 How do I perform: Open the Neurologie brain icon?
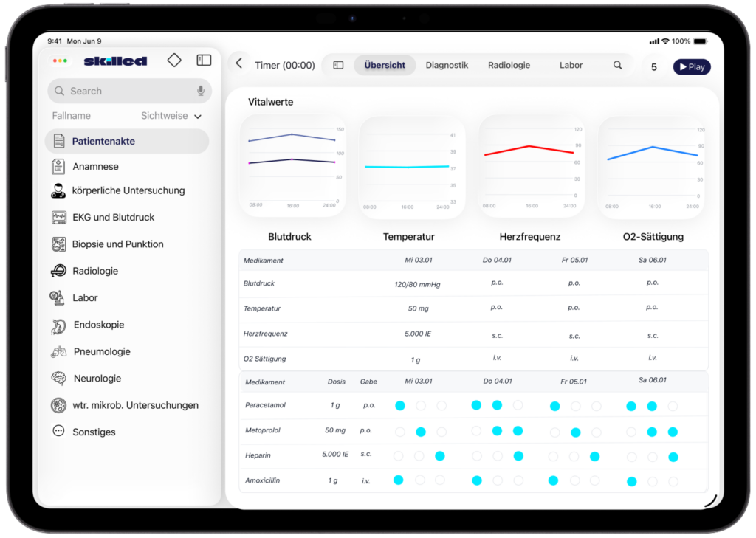pyautogui.click(x=59, y=379)
